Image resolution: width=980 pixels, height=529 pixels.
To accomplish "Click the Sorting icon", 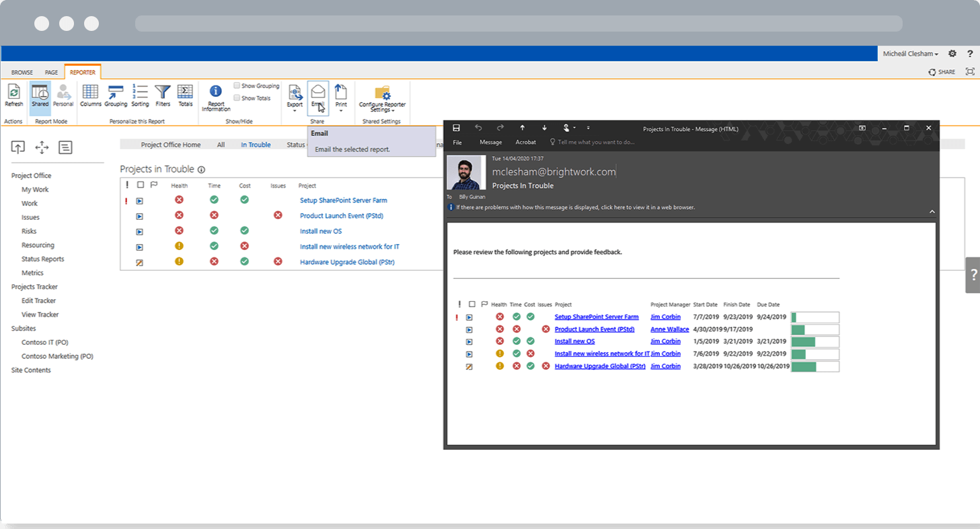I will click(140, 95).
